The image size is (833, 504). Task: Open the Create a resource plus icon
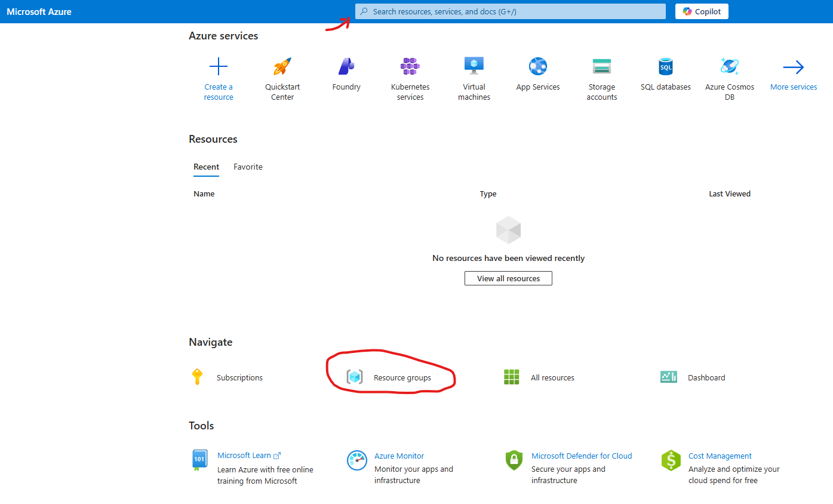[219, 66]
